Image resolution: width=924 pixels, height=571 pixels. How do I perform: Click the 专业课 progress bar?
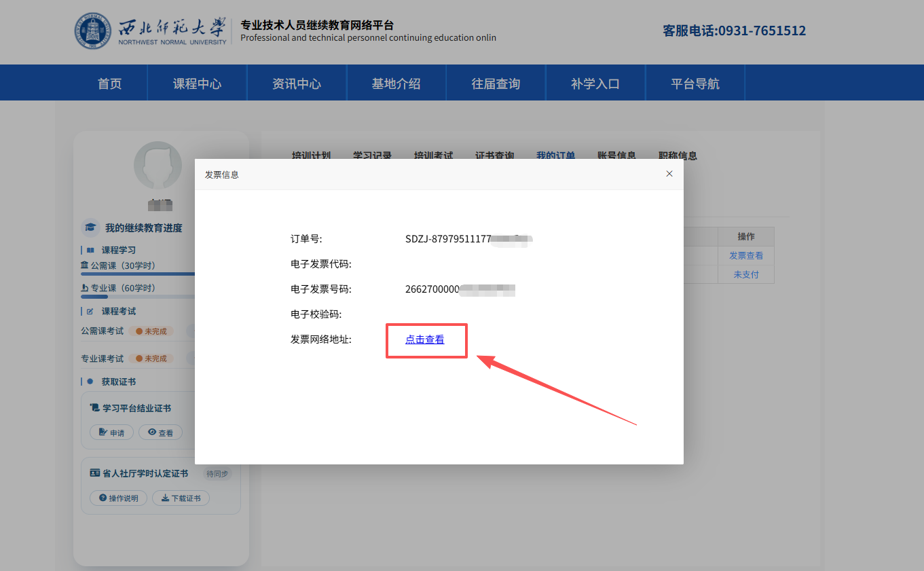pos(138,297)
